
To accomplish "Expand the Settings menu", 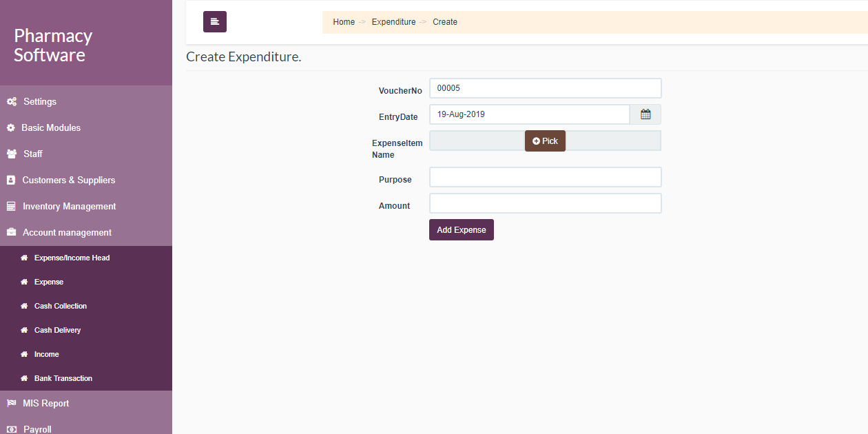I will click(x=86, y=101).
